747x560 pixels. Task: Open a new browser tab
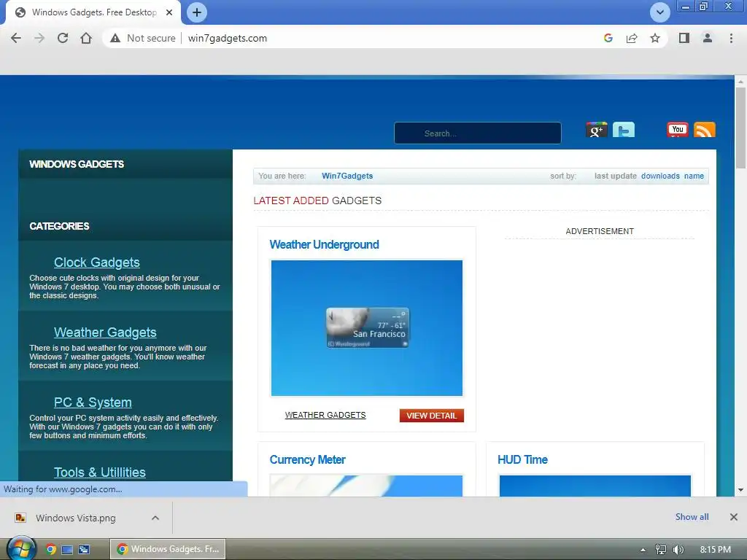[197, 12]
